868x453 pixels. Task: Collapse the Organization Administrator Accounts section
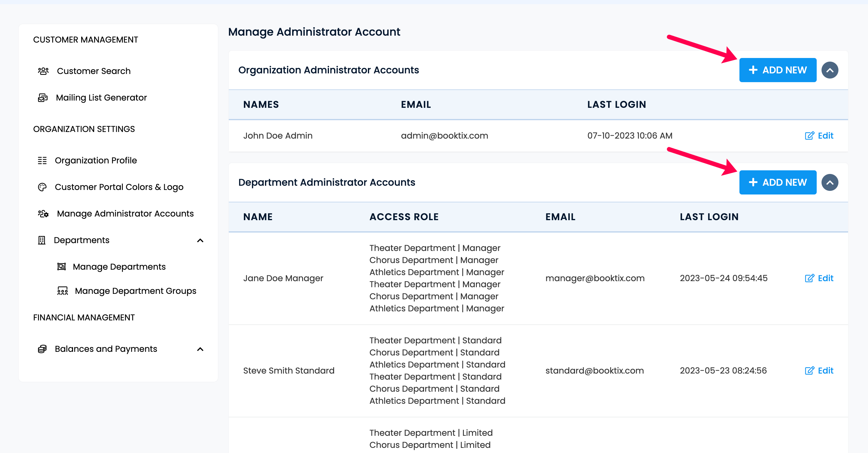pos(830,70)
